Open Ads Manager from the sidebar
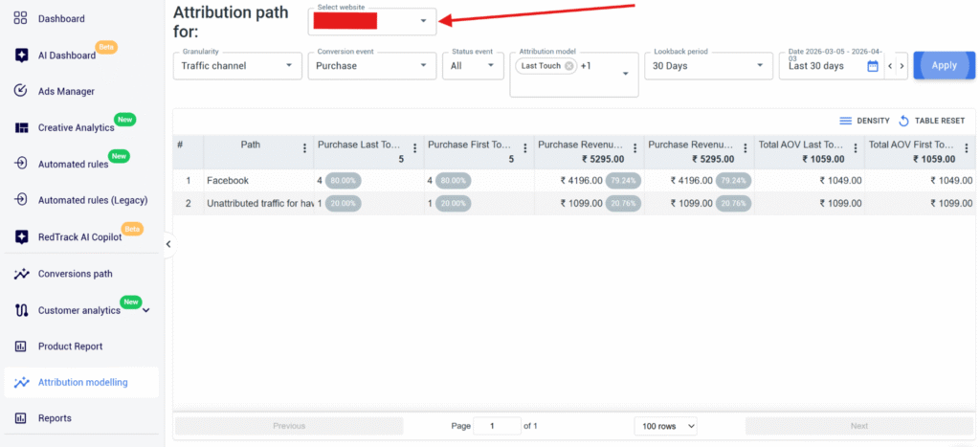 coord(66,91)
